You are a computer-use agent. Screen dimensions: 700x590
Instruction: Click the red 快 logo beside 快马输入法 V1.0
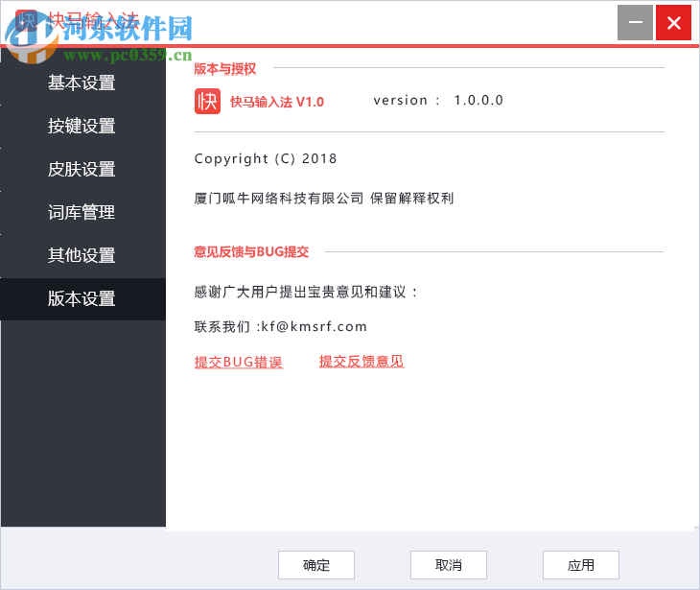click(x=207, y=102)
